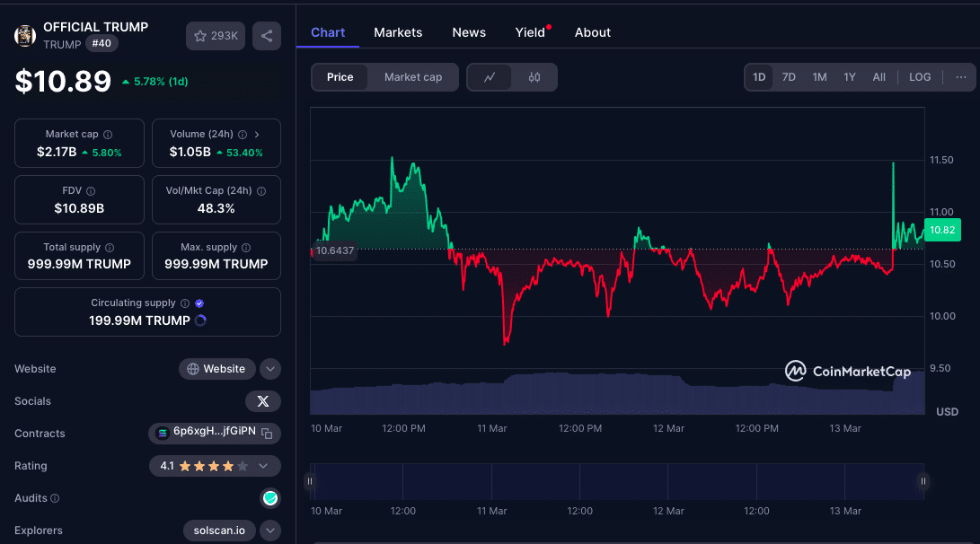Open solscan.io explorer link
The width and height of the screenshot is (980, 544).
[x=219, y=531]
